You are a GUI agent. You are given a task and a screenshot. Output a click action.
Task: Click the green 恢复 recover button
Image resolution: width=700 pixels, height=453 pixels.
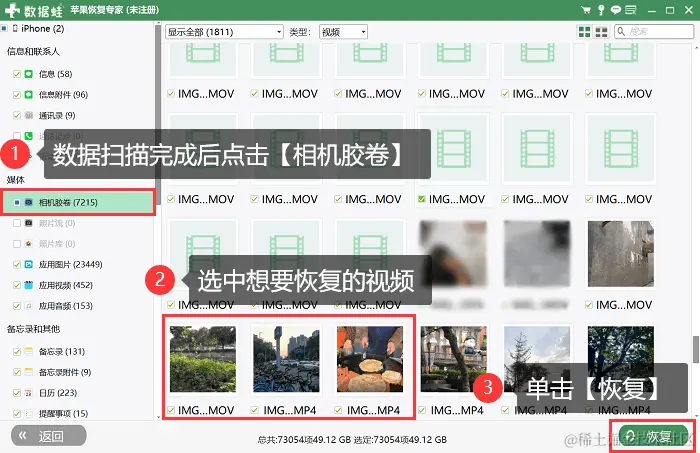pos(653,436)
